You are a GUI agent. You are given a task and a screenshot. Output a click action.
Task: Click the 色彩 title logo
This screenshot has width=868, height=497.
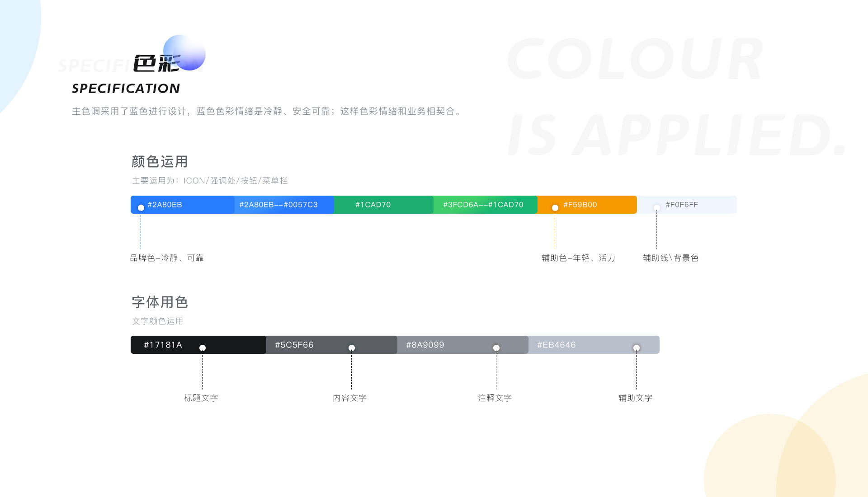(x=157, y=63)
